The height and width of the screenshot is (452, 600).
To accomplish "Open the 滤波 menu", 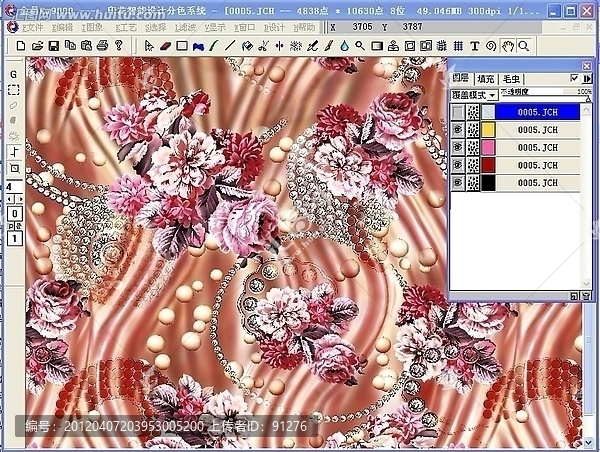I will [185, 28].
